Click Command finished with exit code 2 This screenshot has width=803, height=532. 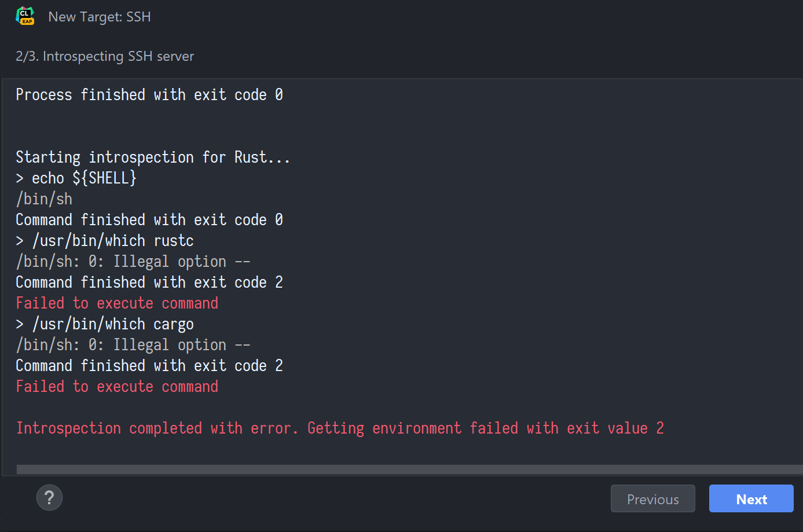(x=149, y=282)
